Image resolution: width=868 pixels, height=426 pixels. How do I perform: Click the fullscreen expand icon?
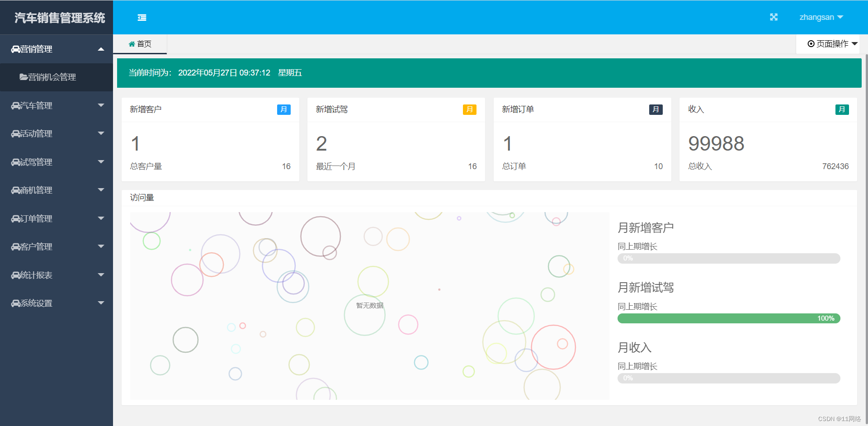pos(774,17)
